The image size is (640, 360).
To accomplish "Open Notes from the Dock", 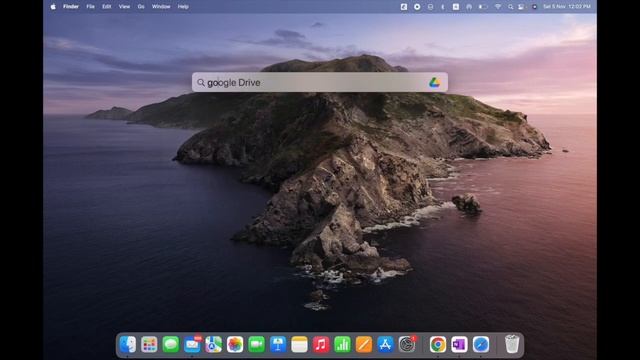I will click(x=299, y=344).
